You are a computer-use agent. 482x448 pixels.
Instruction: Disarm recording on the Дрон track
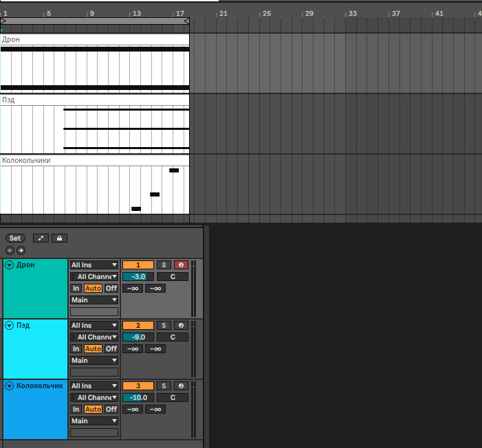pos(181,265)
